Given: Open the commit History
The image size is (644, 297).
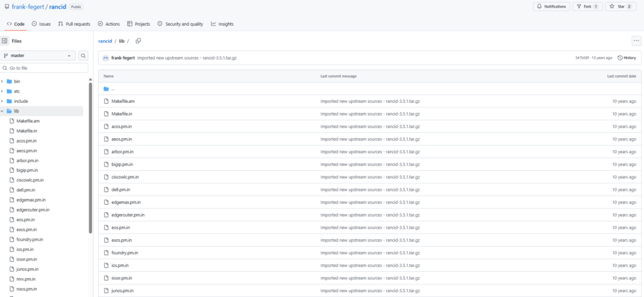Looking at the screenshot, I should point(627,58).
